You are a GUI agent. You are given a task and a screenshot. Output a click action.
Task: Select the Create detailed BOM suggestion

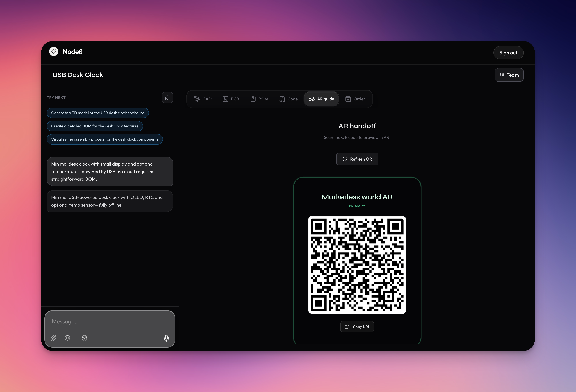pos(95,126)
